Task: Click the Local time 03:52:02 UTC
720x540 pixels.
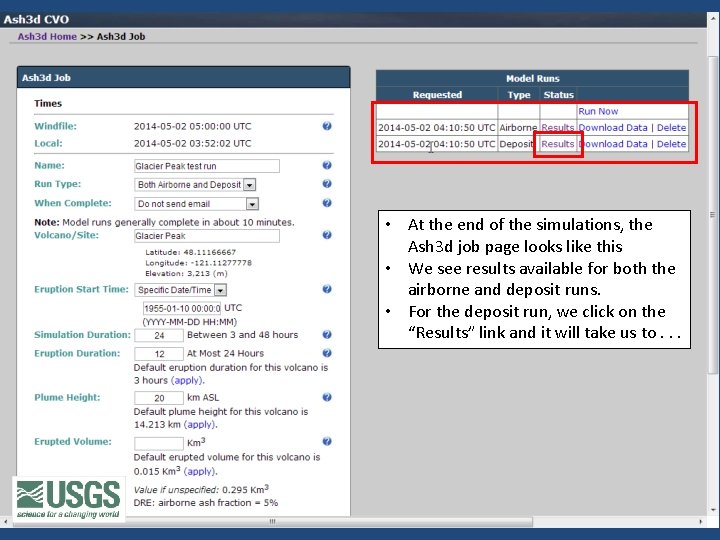Action: click(x=192, y=143)
